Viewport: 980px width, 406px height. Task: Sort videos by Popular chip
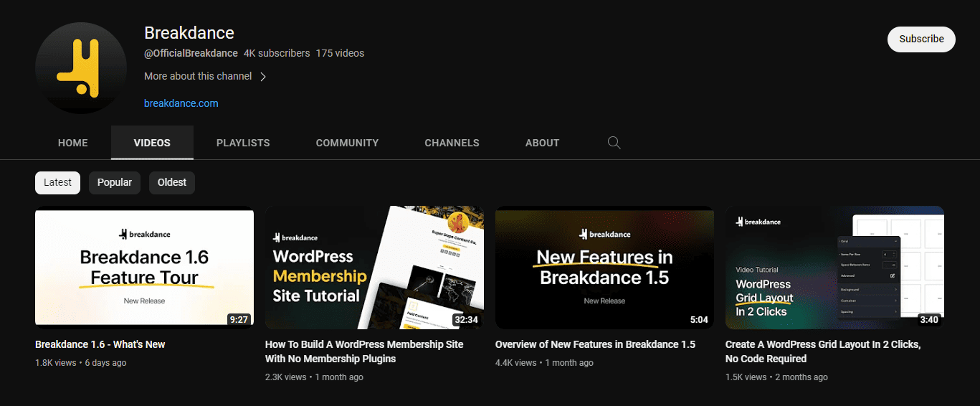click(115, 182)
